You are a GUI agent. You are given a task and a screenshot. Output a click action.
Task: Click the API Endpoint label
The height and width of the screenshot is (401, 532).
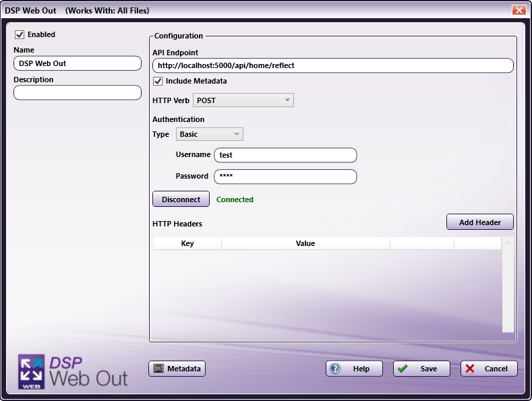(x=175, y=53)
